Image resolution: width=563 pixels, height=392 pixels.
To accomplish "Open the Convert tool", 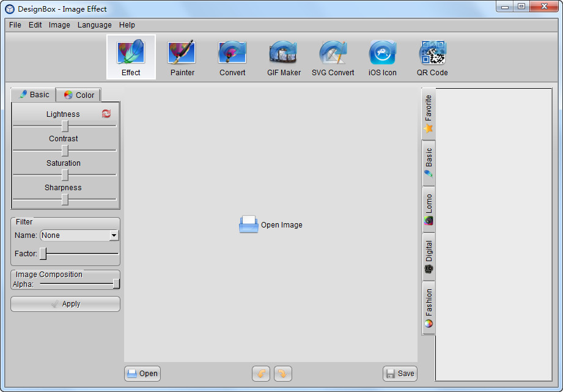I will 232,57.
